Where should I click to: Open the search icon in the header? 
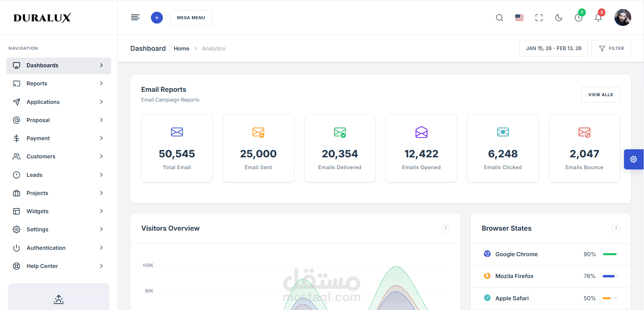[499, 17]
